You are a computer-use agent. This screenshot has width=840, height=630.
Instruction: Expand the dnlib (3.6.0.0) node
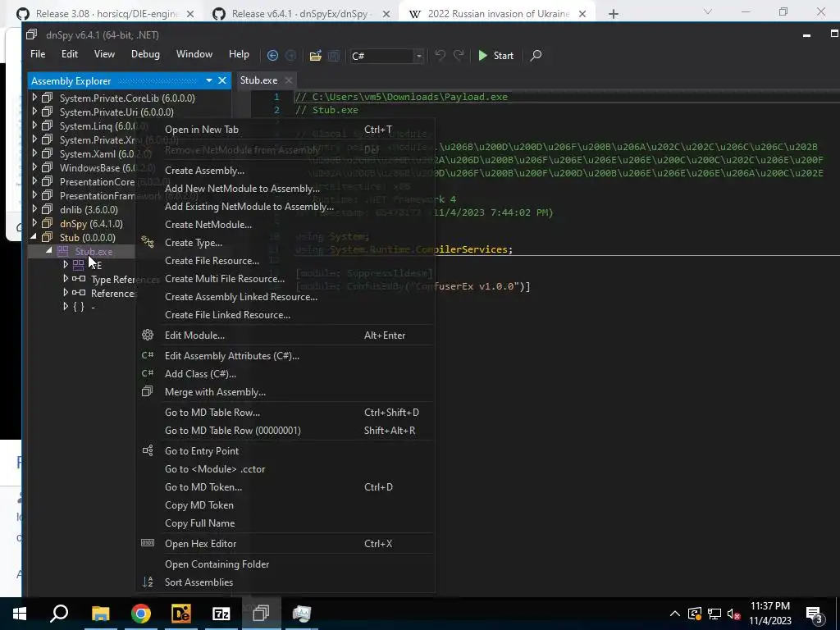(34, 209)
